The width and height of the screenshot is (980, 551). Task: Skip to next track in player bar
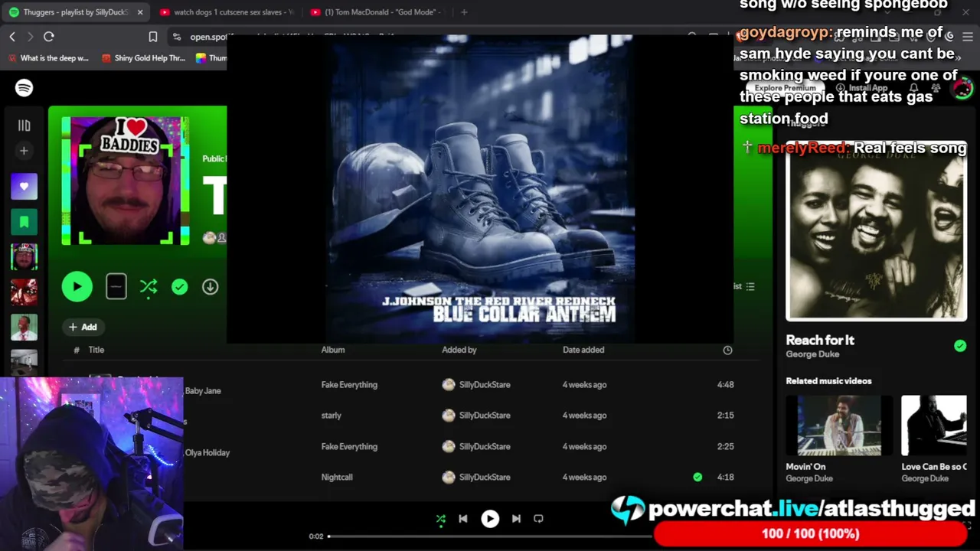point(516,519)
